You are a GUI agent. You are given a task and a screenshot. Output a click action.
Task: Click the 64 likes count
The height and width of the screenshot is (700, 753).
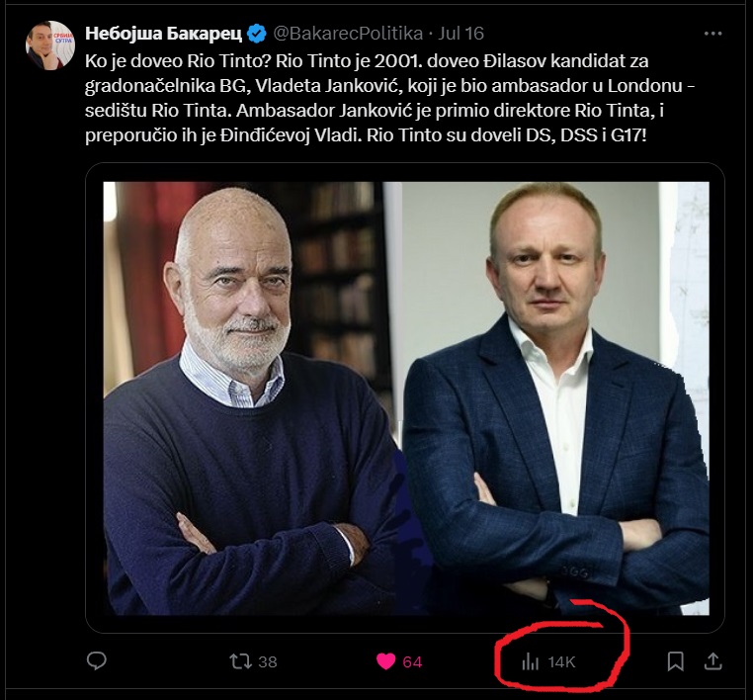click(x=412, y=661)
